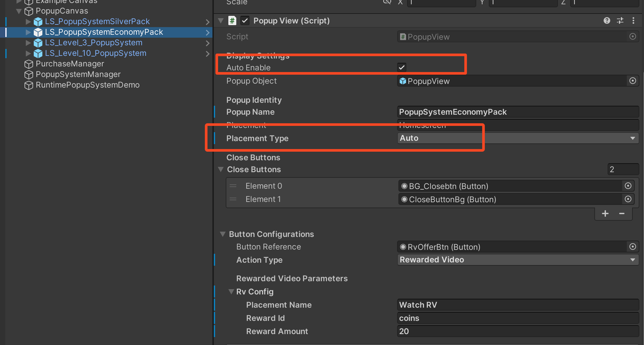Open the Action Type Rewarded Video dropdown

(518, 260)
